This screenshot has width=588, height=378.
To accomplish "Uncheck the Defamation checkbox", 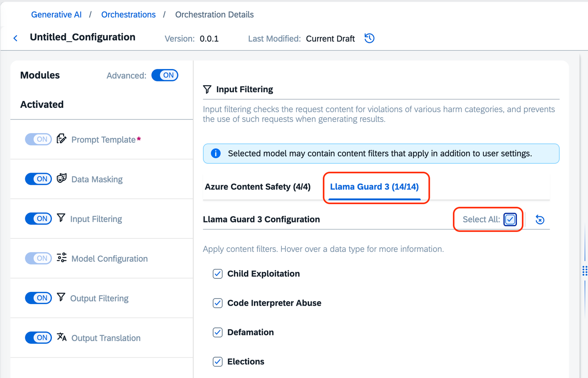I will point(218,332).
